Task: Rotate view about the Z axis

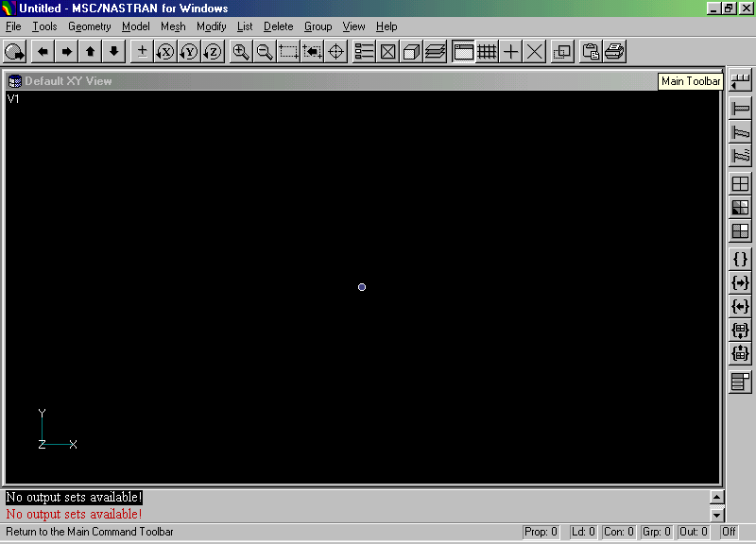Action: pos(214,52)
